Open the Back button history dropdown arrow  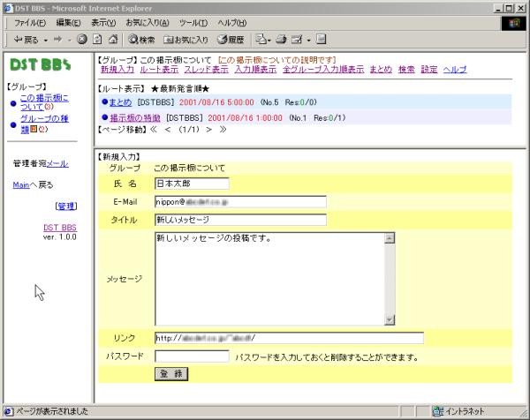click(44, 40)
